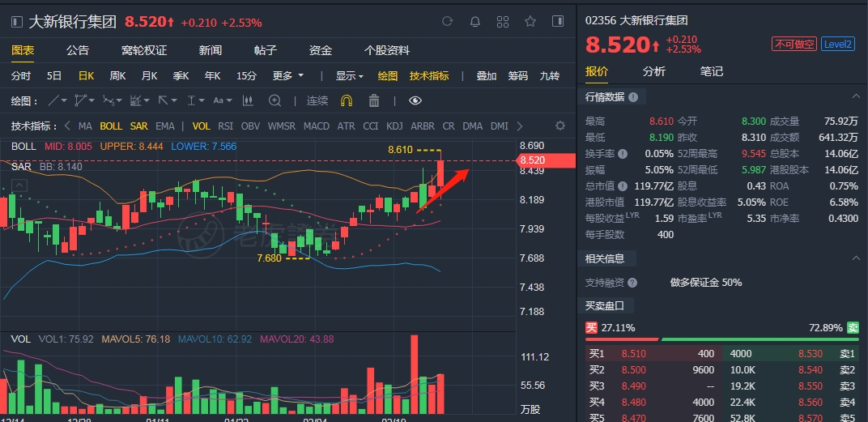Open the 个股资料 tab
This screenshot has width=868, height=422.
click(387, 50)
